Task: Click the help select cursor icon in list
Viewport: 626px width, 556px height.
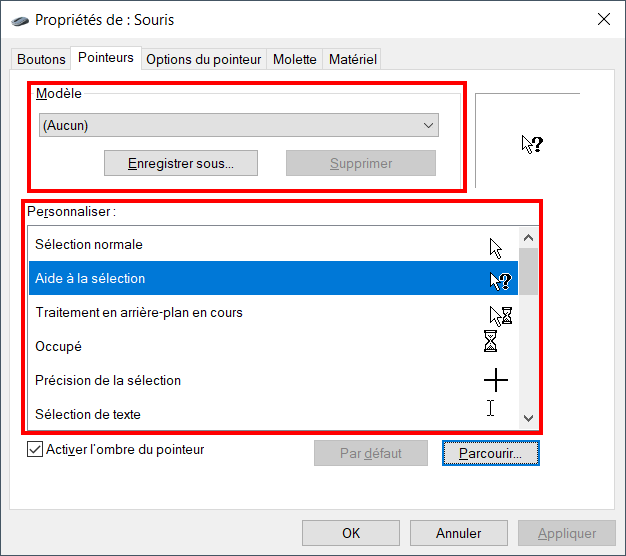Action: click(x=501, y=281)
